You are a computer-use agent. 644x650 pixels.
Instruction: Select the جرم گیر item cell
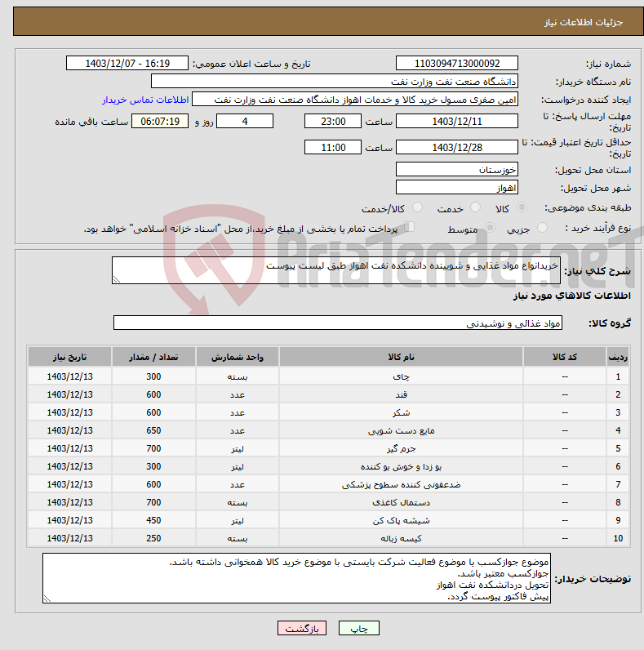click(401, 448)
